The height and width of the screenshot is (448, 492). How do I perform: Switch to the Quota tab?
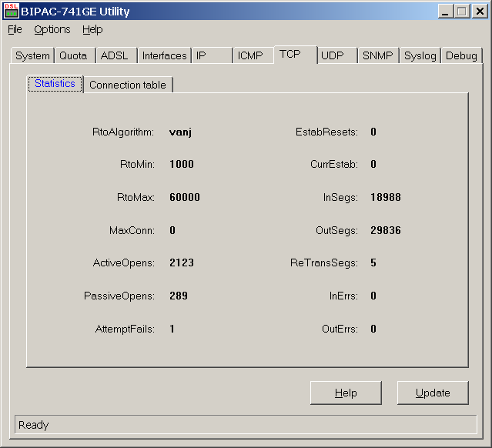(75, 55)
